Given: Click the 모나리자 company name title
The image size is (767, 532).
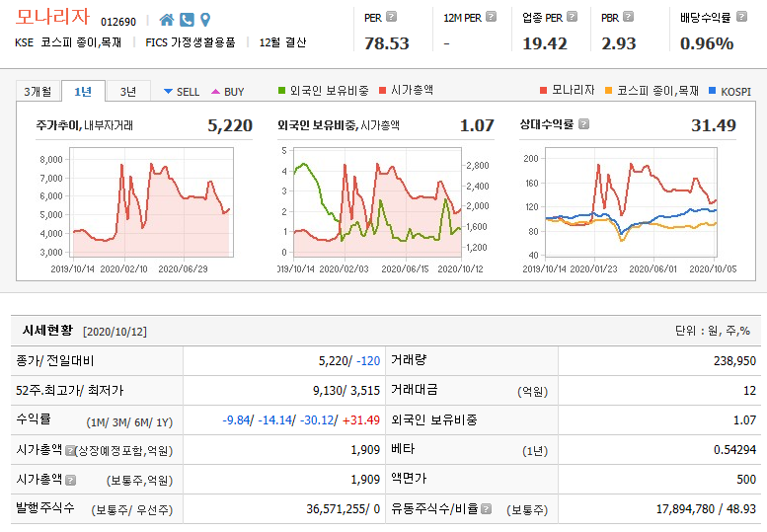Looking at the screenshot, I should [x=52, y=16].
